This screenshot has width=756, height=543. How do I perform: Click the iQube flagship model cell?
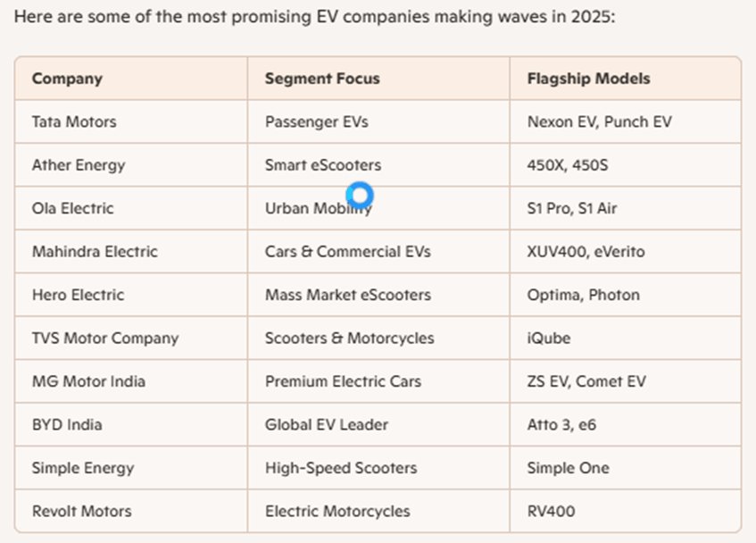pos(549,338)
